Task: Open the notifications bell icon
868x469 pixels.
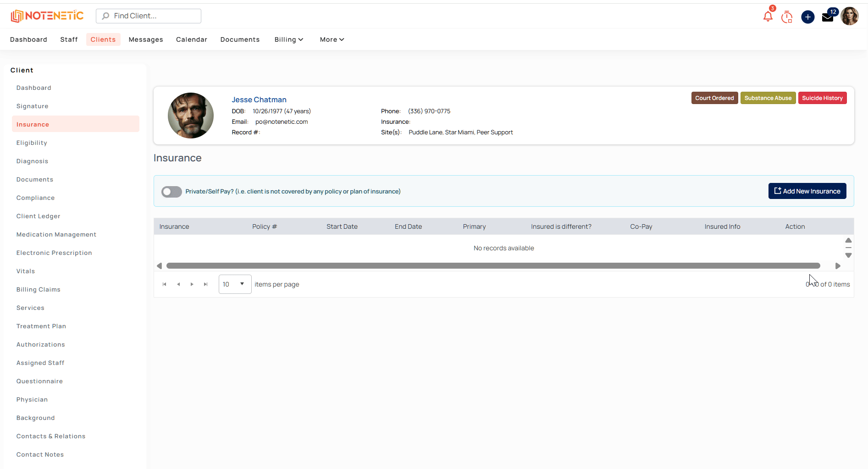Action: point(768,17)
